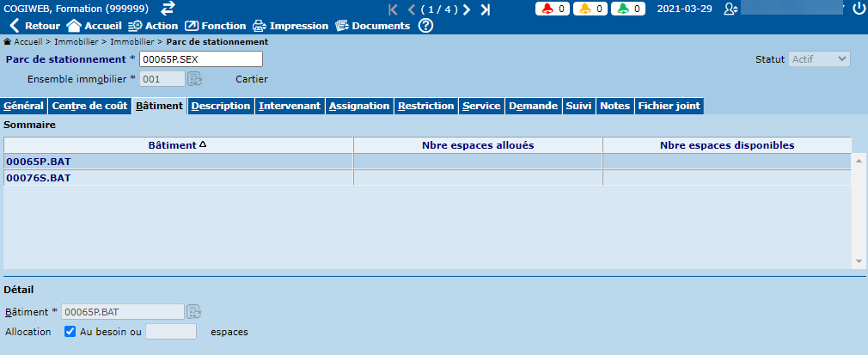Open lookup icon beside Bâtiment field
The width and height of the screenshot is (868, 355).
pyautogui.click(x=195, y=311)
